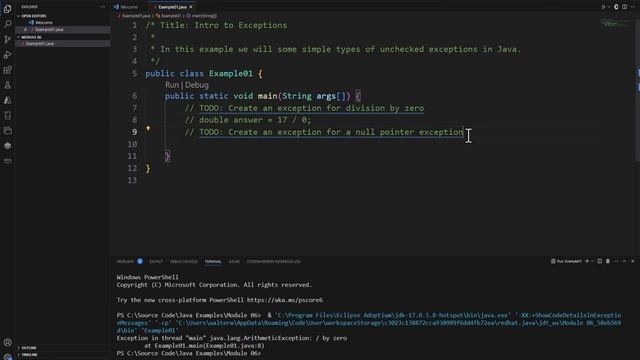The height and width of the screenshot is (360, 640).
Task: Open the Output panel tab
Action: pyautogui.click(x=156, y=262)
